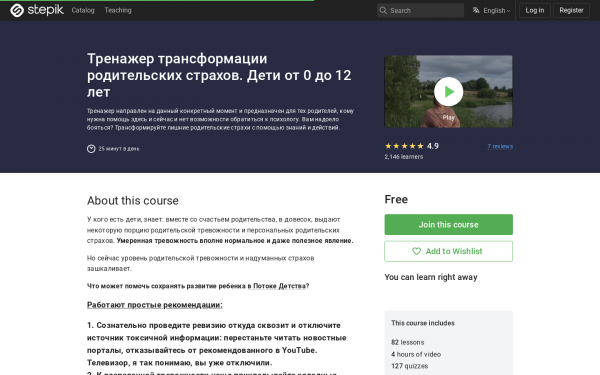
Task: Click the 'Free' price label
Action: click(396, 199)
